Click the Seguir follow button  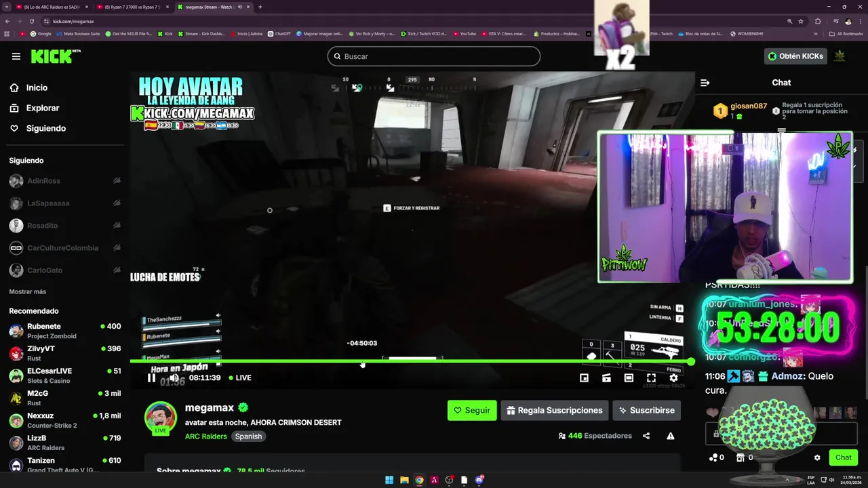click(472, 410)
